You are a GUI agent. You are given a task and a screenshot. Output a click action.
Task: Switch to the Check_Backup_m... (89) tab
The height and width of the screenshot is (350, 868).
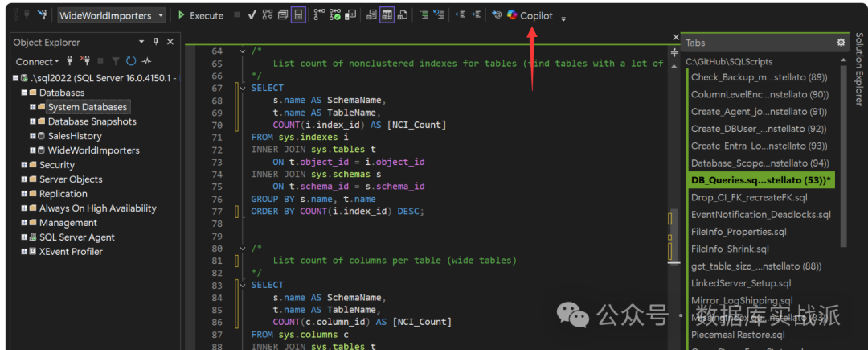pos(759,77)
